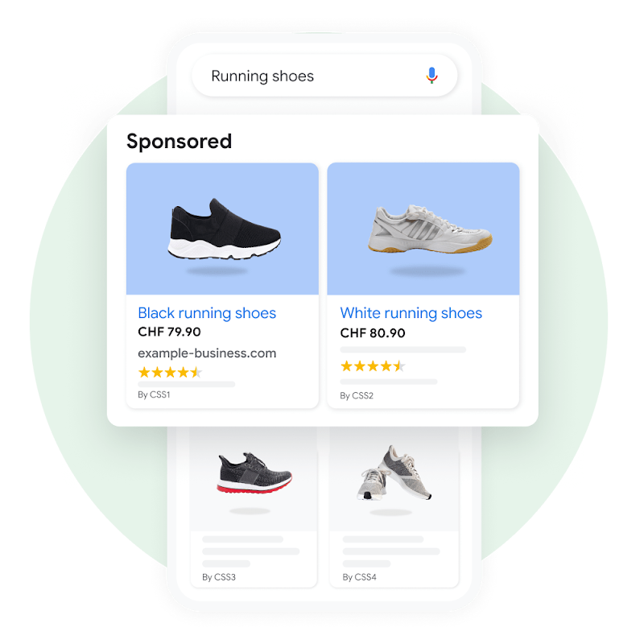Click the Sponsored heading

tap(179, 142)
